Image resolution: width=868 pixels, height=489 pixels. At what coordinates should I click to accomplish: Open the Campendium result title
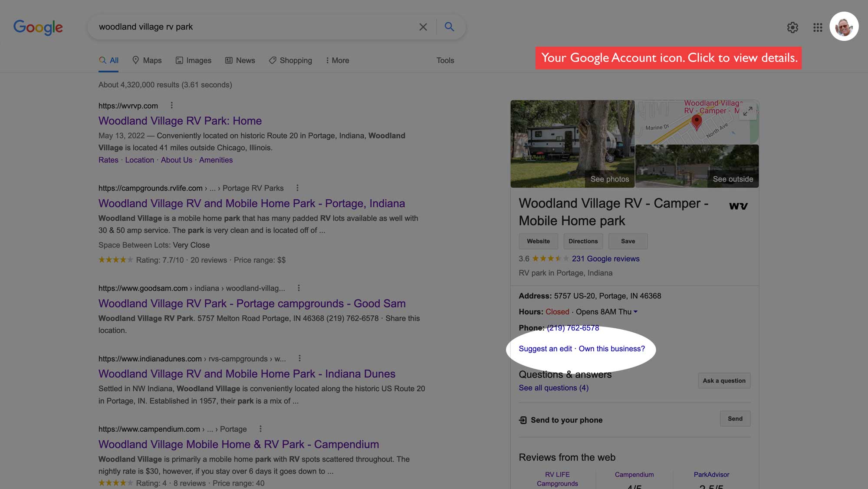239,444
